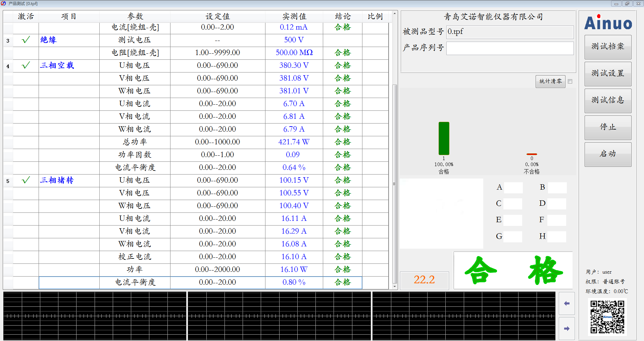Click the Ainuo QR code image
The height and width of the screenshot is (341, 644).
tap(607, 317)
